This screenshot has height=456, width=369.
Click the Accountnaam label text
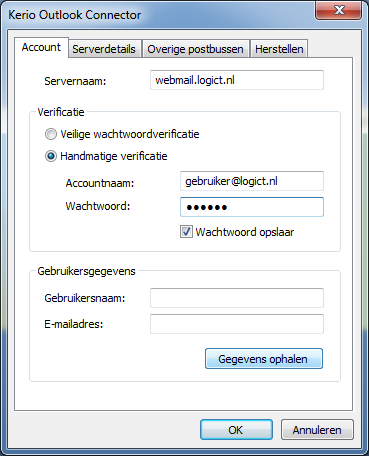100,183
